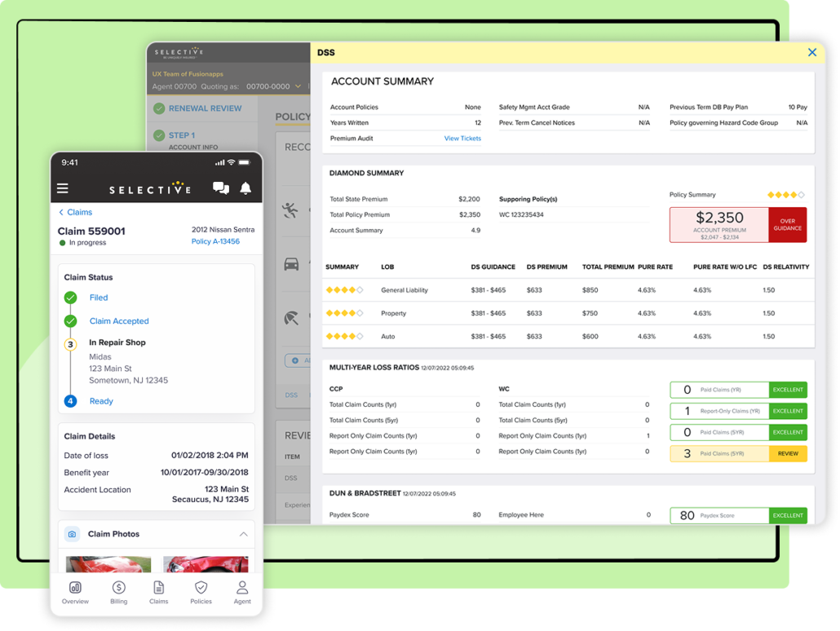The width and height of the screenshot is (840, 631).
Task: Select the Claim Accepted status step
Action: [x=119, y=321]
